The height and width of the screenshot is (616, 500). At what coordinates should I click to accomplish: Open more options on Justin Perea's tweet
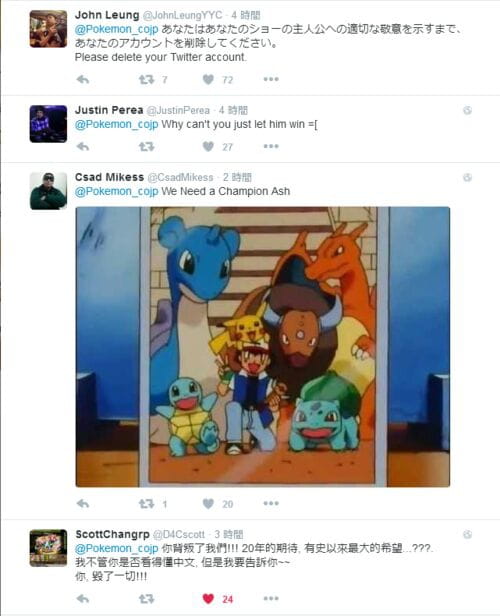pos(271,147)
